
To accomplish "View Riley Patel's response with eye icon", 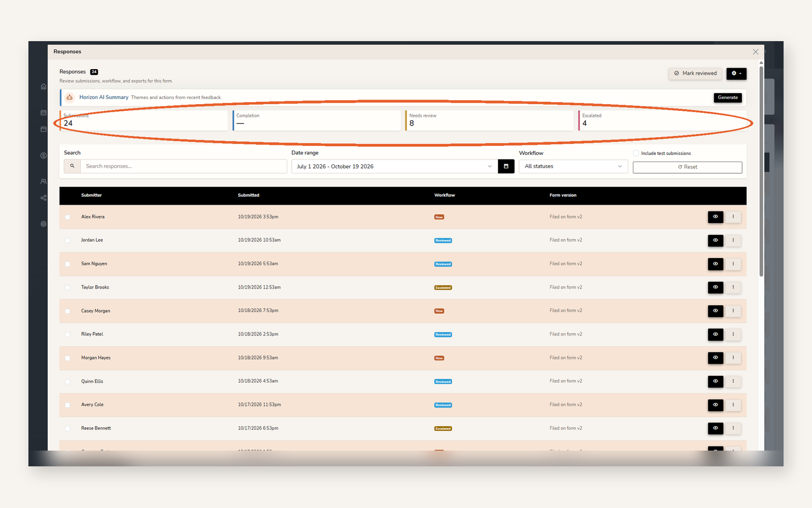I will point(716,334).
